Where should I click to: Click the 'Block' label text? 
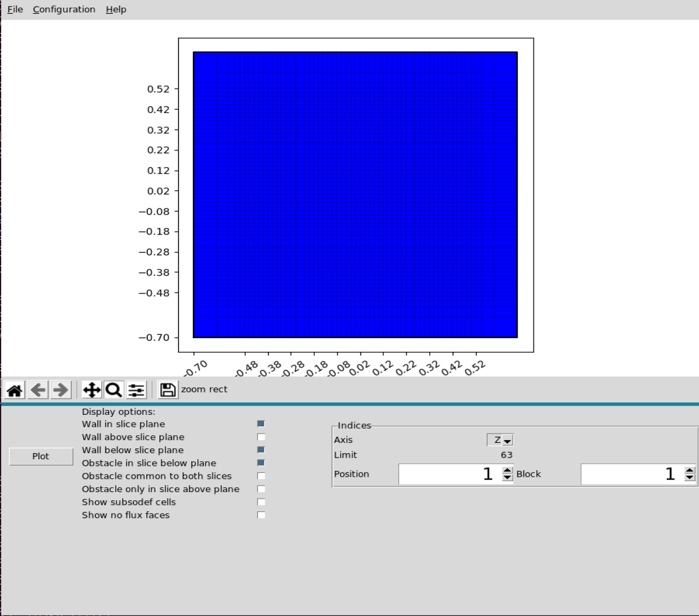click(529, 474)
